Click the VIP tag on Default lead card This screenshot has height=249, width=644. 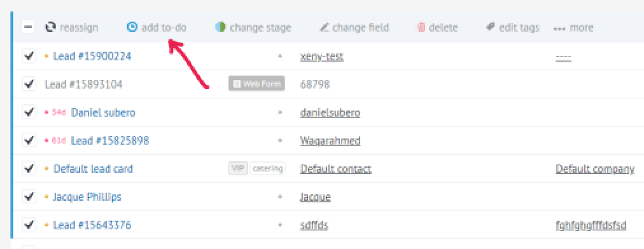238,168
